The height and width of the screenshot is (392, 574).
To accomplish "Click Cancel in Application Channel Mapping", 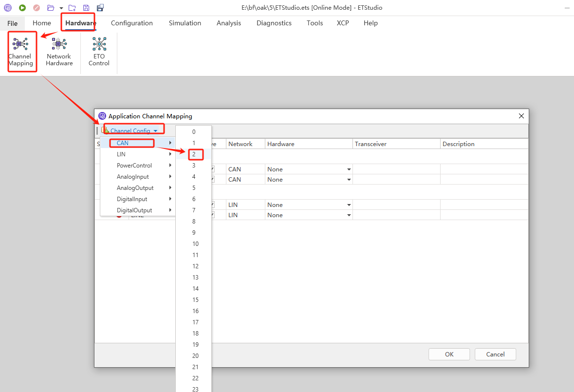I will tap(495, 355).
